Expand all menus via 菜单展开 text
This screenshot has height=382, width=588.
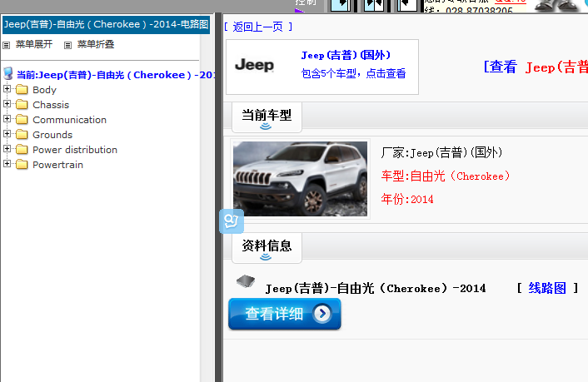tap(34, 44)
